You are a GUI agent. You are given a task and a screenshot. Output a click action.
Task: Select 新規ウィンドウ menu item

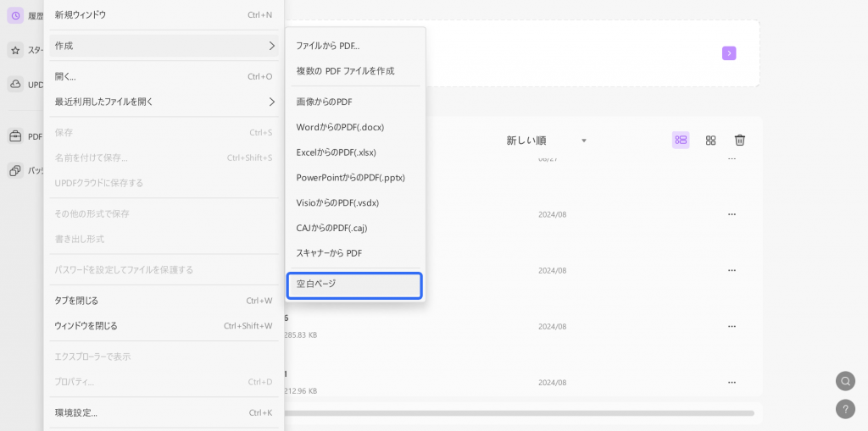tap(164, 15)
